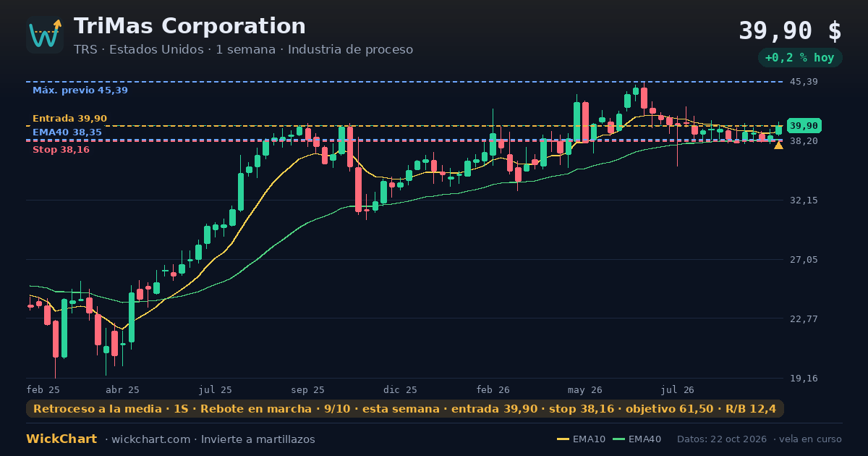The width and height of the screenshot is (868, 456).
Task: Click the orange triangle entry marker
Action: point(778,145)
